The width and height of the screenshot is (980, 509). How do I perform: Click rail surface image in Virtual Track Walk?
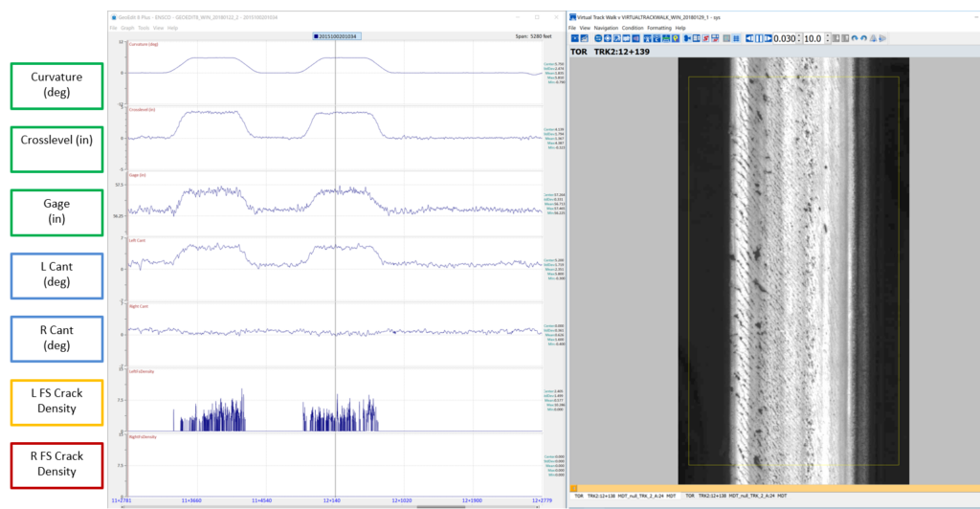coord(793,271)
